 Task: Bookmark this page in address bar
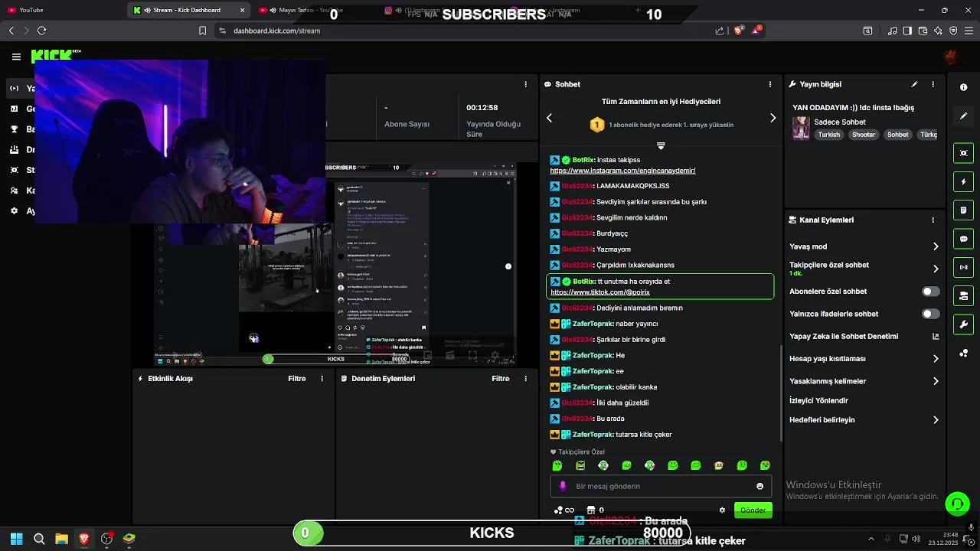click(202, 31)
